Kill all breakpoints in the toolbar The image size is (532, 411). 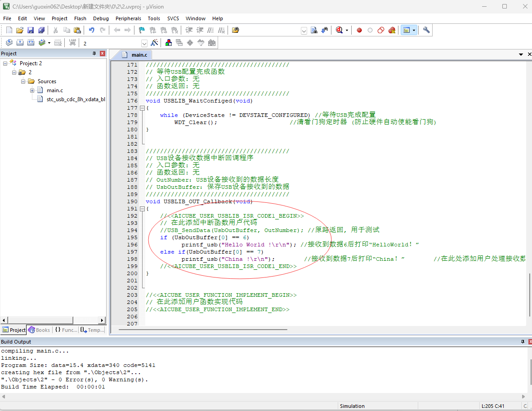click(x=392, y=30)
